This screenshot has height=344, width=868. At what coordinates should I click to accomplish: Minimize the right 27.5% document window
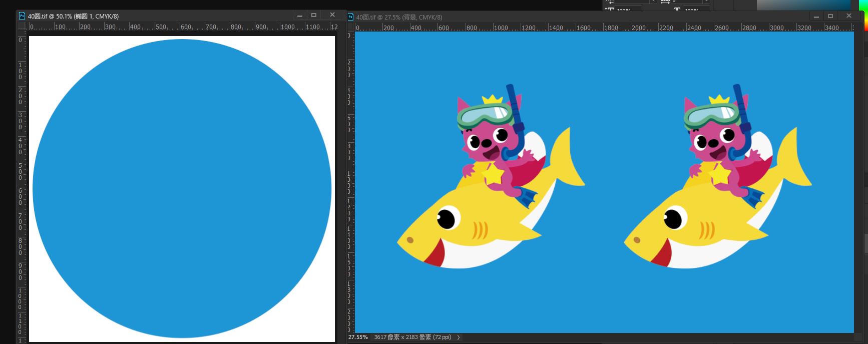pyautogui.click(x=816, y=17)
